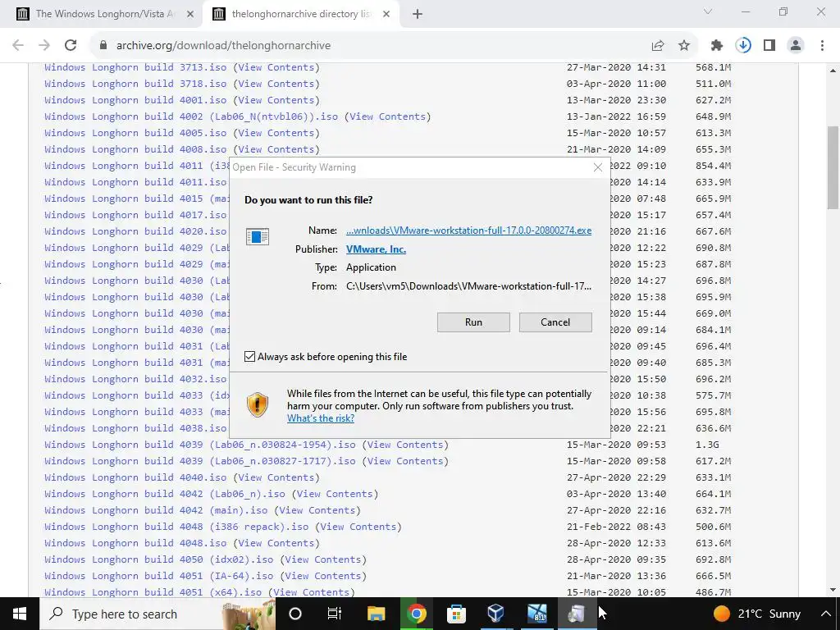Screen dimensions: 840x630
Task: Open build 4051 (IA-64).iso link
Action: (158, 576)
